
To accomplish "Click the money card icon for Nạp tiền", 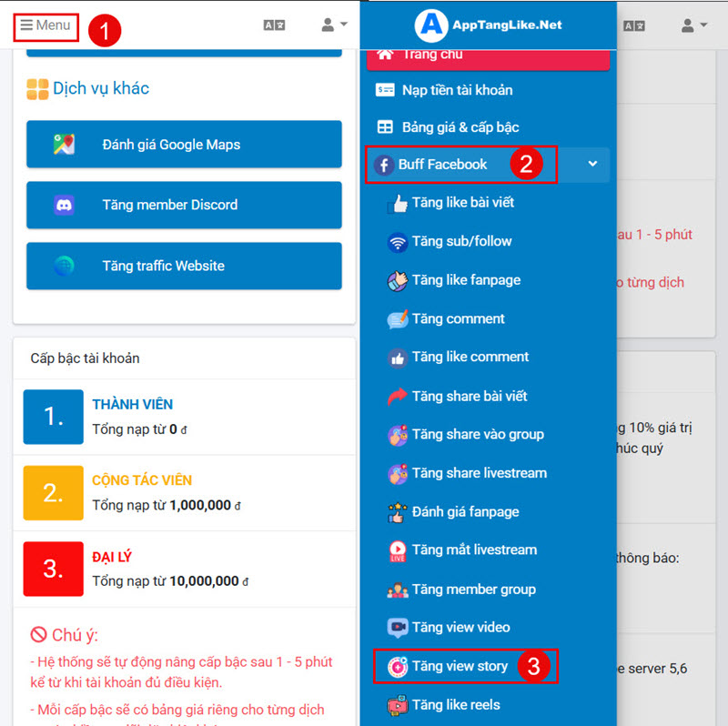I will (x=385, y=89).
